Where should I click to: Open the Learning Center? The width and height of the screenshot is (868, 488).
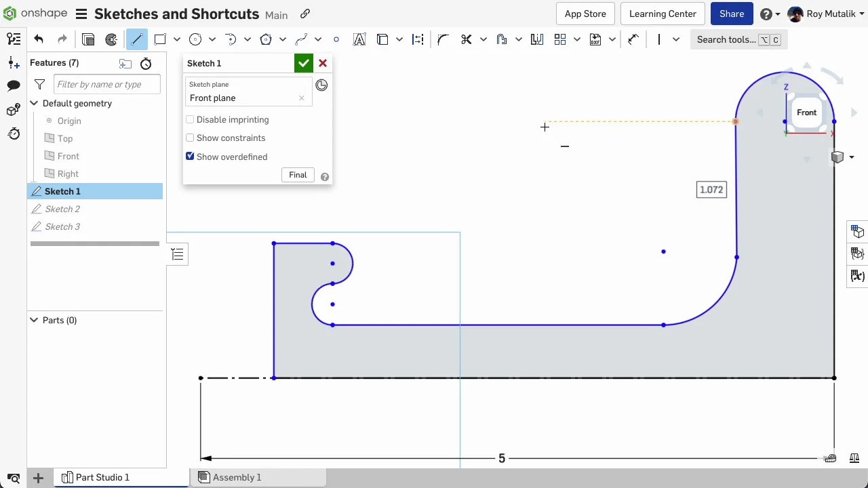[663, 14]
